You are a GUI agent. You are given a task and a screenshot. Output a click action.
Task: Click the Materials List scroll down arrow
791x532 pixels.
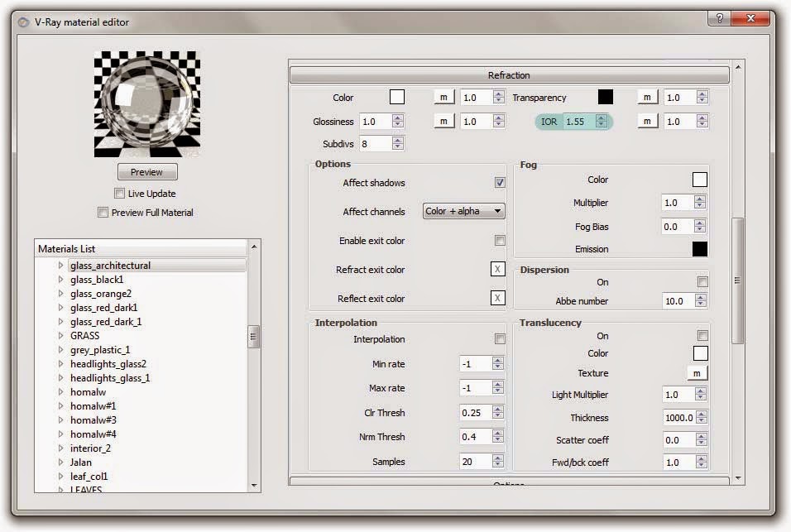[x=254, y=485]
